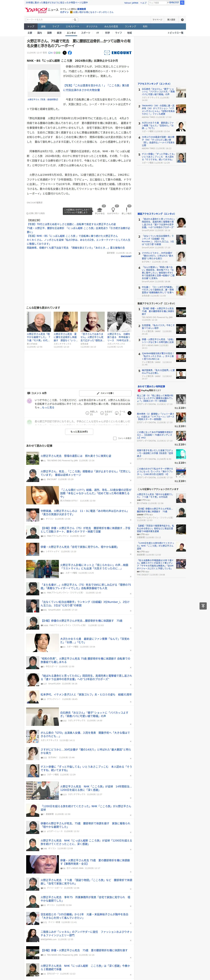This screenshot has width=210, height=980.
Task: Open the トップ navigation tab
Action: tap(31, 27)
